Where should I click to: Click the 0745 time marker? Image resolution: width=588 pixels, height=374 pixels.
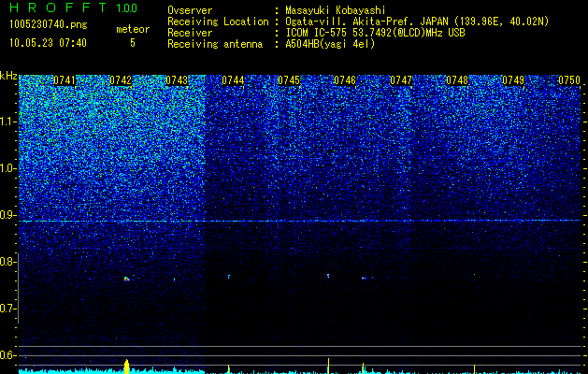click(x=289, y=80)
